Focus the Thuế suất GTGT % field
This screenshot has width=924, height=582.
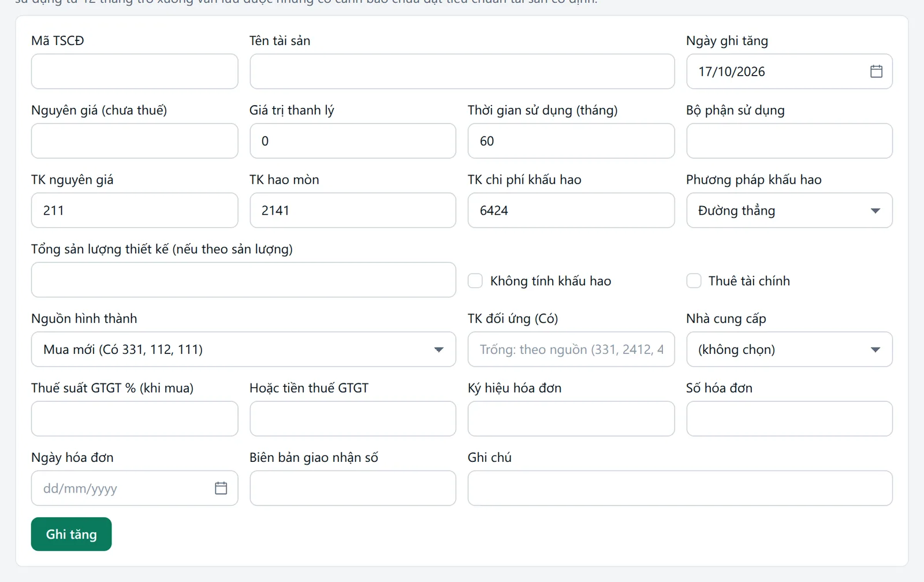click(x=135, y=419)
